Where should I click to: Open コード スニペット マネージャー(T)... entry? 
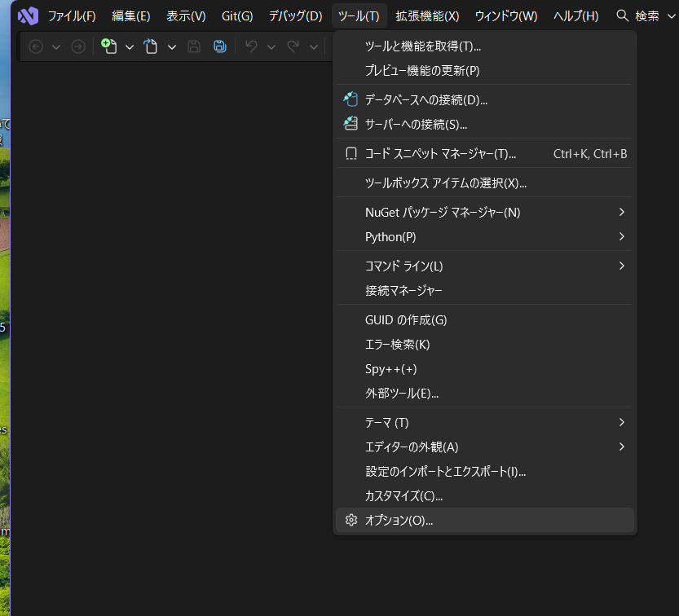(484, 154)
